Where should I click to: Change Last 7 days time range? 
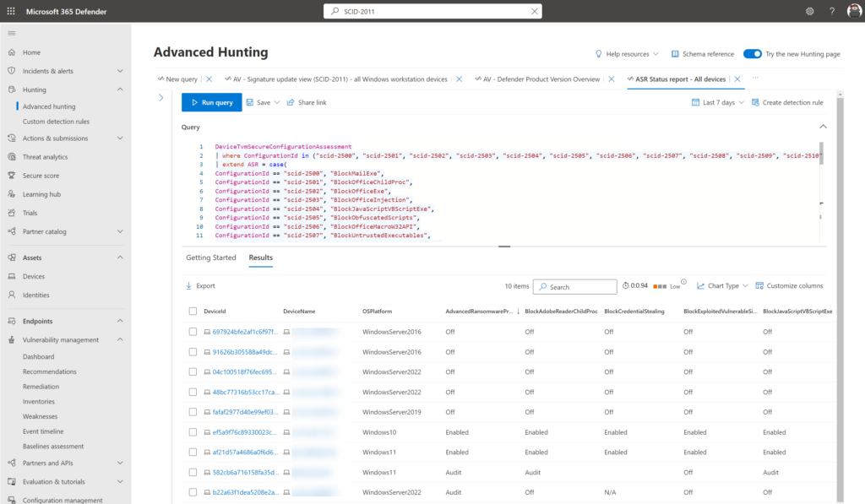[x=718, y=102]
